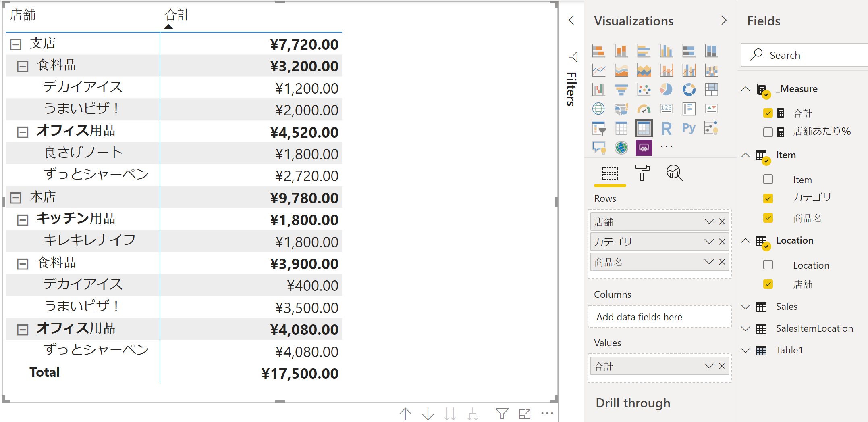
Task: Open Focus mode for the matrix
Action: pos(525,414)
